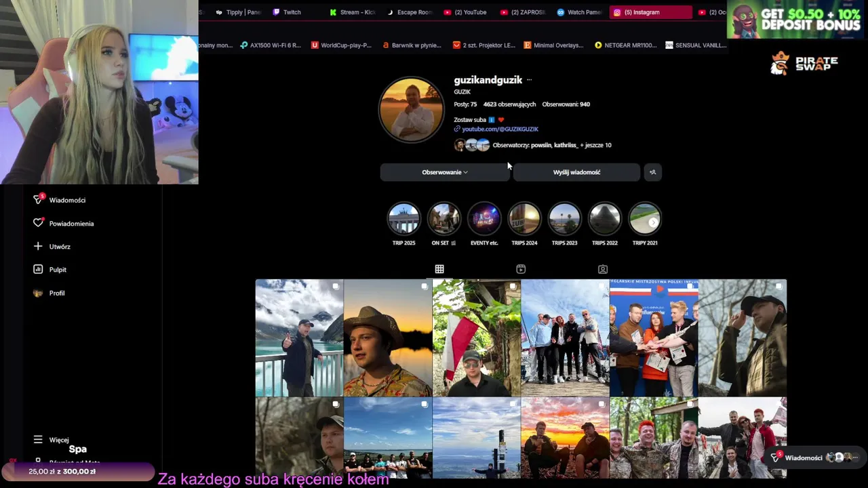The height and width of the screenshot is (488, 868).
Task: Open post of man by mountain lake
Action: (x=299, y=338)
